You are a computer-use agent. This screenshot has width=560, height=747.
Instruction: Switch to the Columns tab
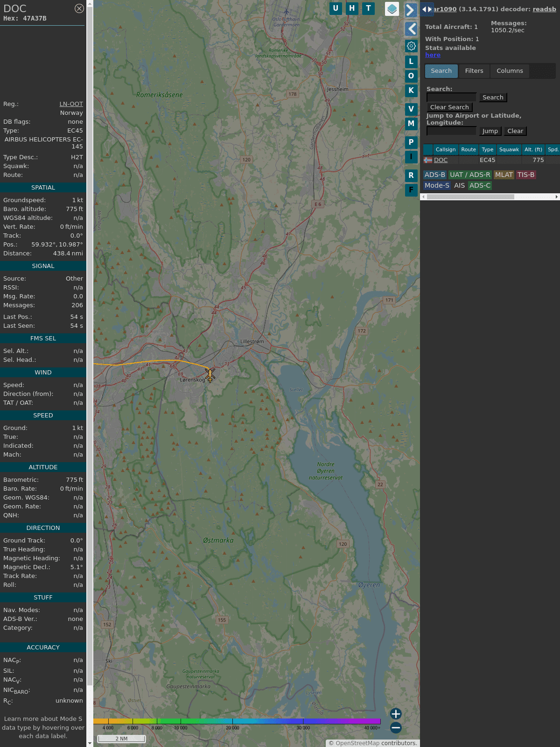(x=510, y=71)
